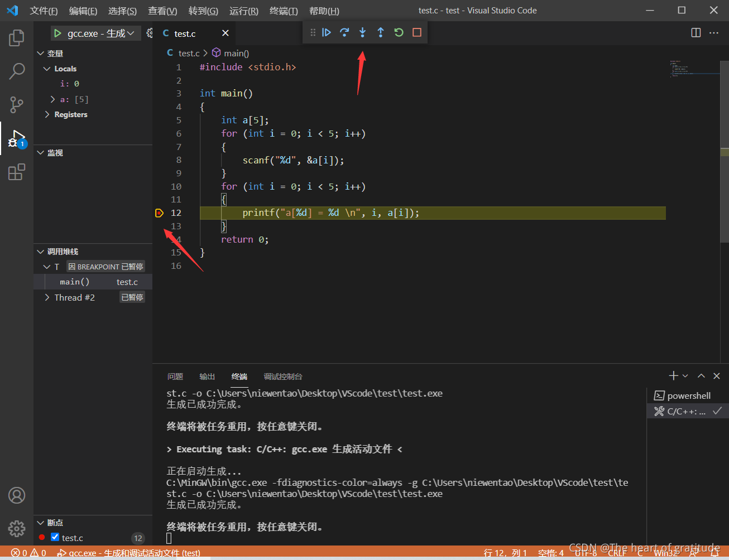
Task: Expand the Registers node
Action: [47, 114]
